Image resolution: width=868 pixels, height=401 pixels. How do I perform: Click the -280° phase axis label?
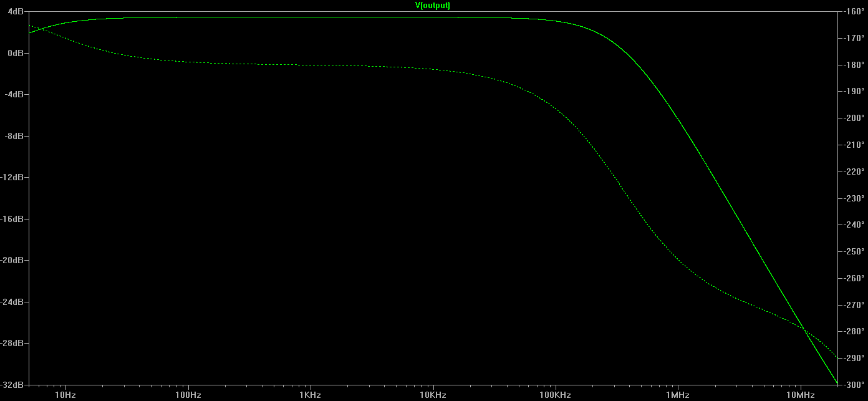pyautogui.click(x=852, y=331)
